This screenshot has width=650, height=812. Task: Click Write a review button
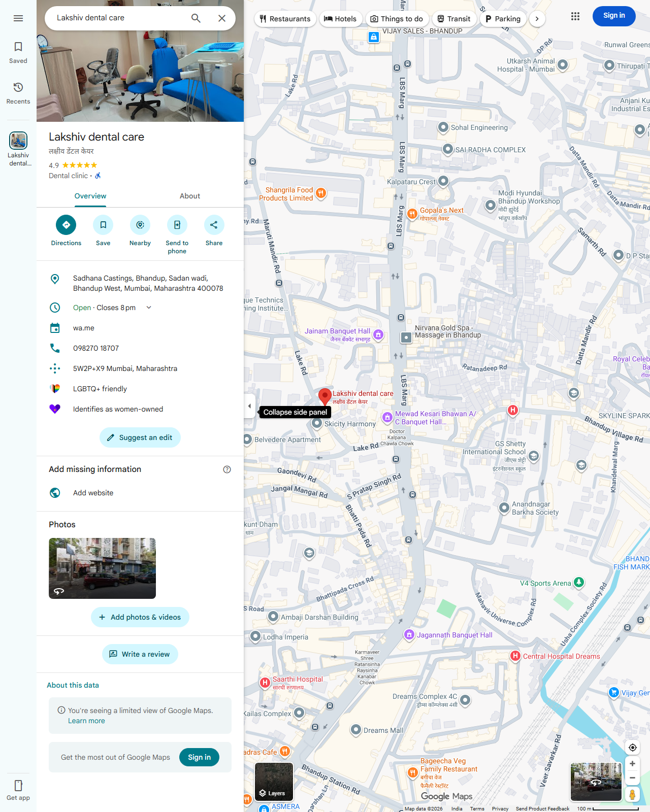coord(140,654)
